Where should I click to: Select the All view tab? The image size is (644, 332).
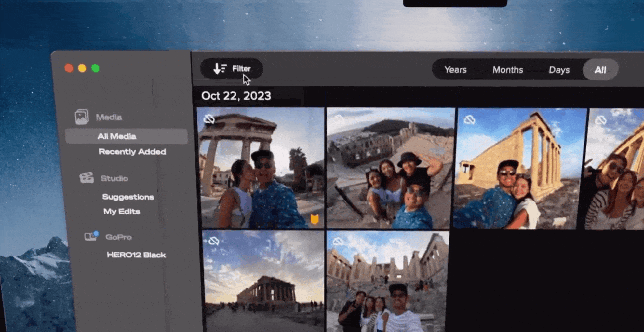pos(600,70)
